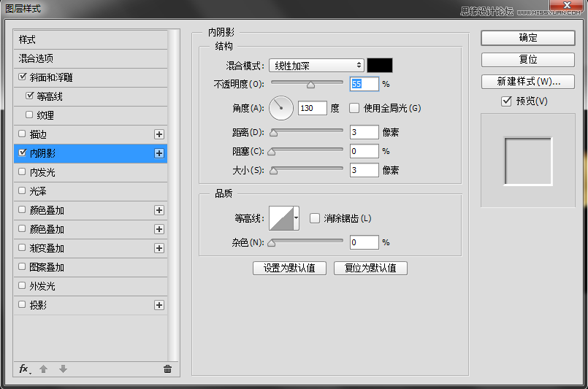588x389 pixels.
Task: Open the 等高线 contour picker arrow
Action: click(297, 218)
